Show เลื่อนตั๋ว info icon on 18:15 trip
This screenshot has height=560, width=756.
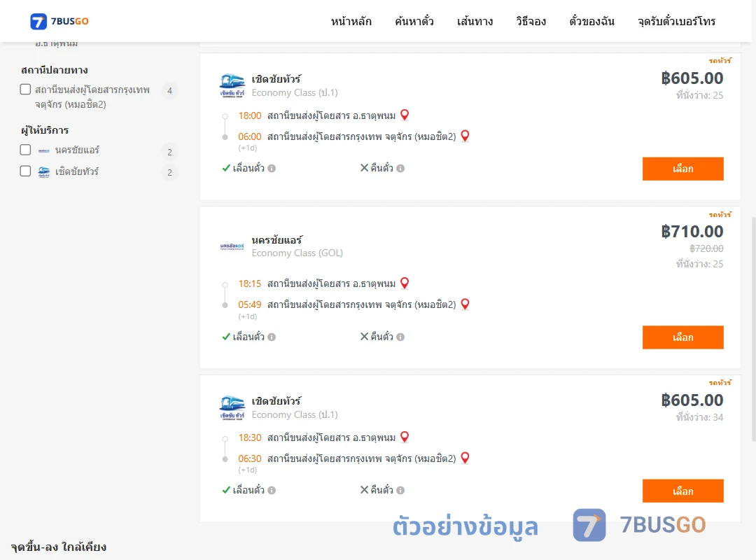[272, 337]
